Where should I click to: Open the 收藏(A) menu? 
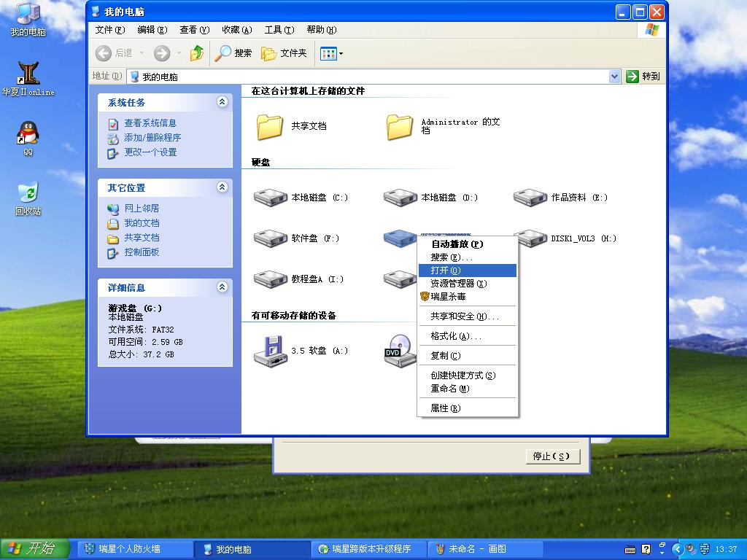(x=237, y=30)
